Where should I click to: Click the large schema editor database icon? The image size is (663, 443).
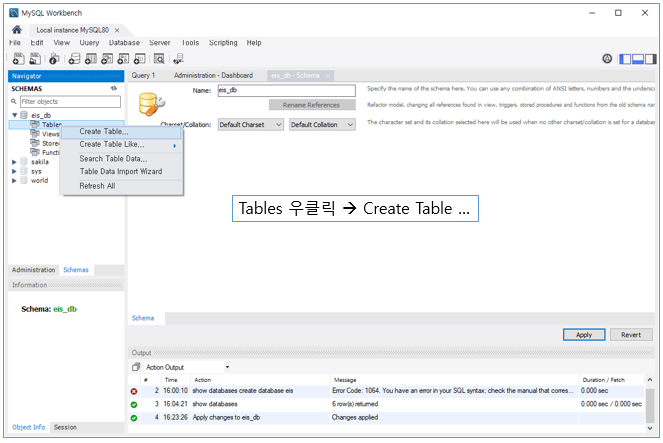coord(151,104)
